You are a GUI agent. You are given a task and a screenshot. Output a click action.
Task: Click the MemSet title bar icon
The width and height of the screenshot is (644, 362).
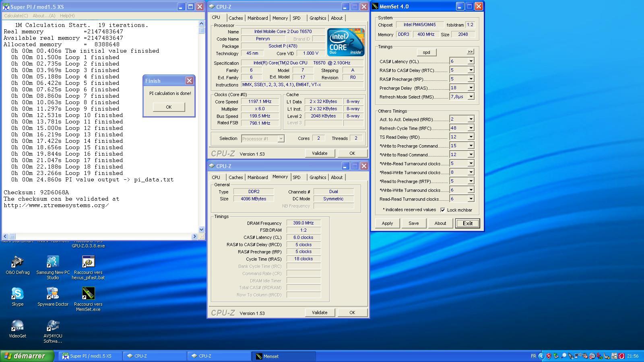375,6
